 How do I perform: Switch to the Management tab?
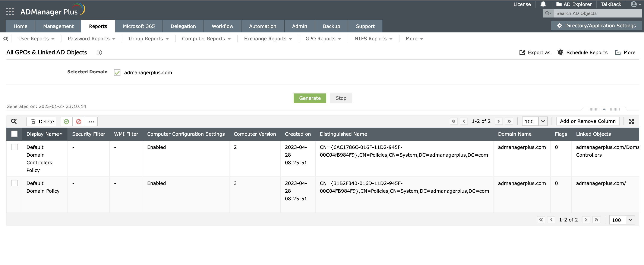coord(58,26)
